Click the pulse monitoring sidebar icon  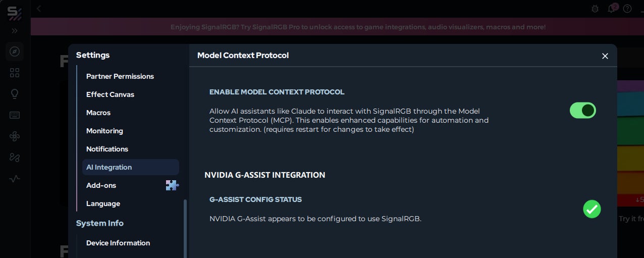pos(15,179)
